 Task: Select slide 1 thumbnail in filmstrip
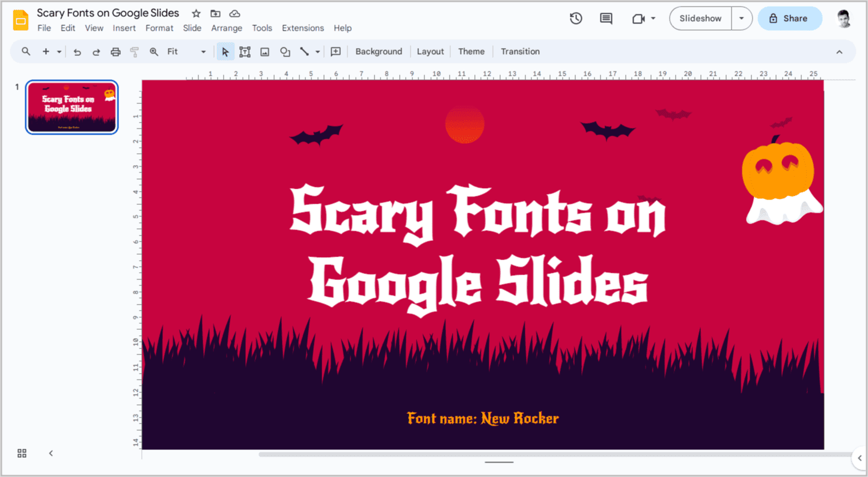point(72,107)
